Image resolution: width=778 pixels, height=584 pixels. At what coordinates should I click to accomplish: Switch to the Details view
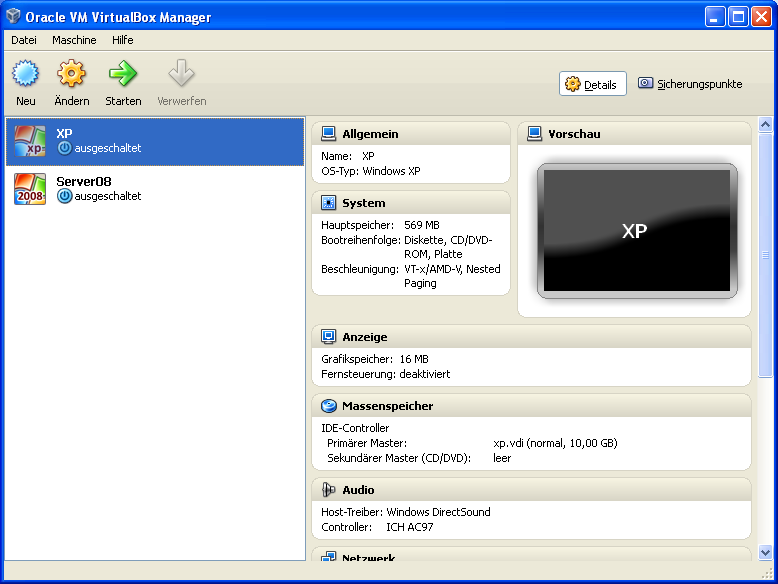pos(592,84)
